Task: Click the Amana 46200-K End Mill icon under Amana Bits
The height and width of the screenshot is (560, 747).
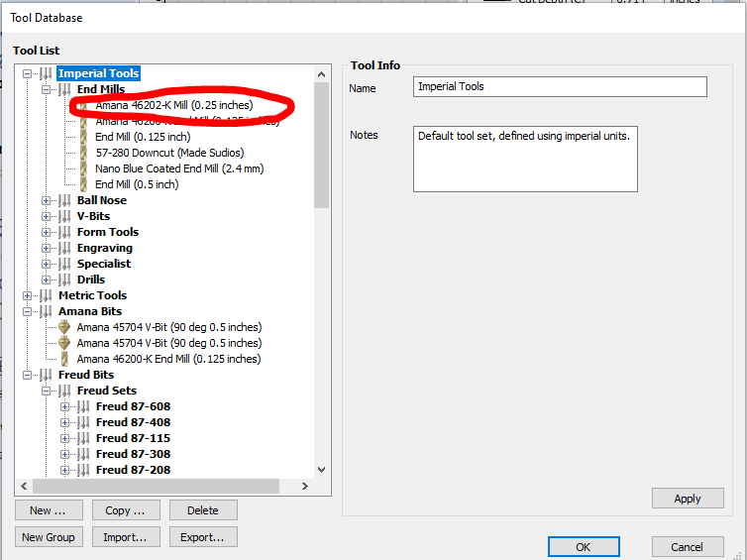Action: [64, 359]
